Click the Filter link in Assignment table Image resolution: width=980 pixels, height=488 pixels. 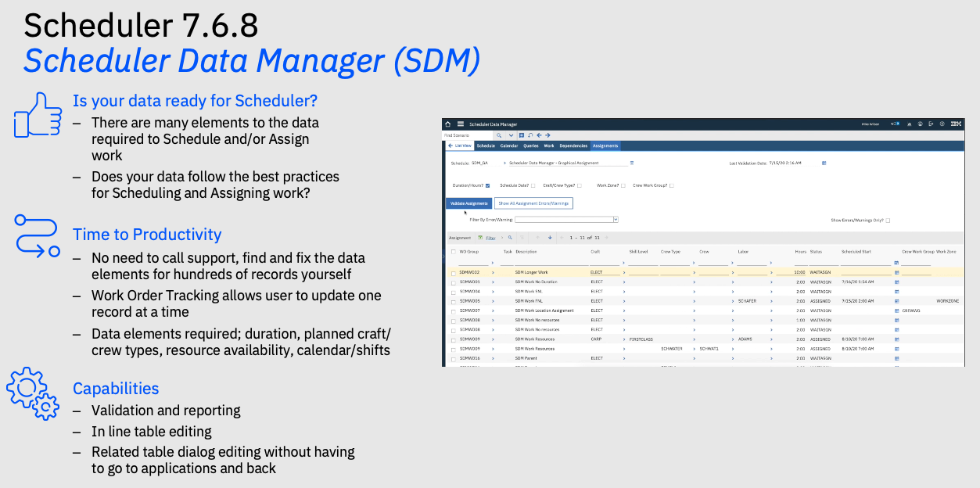490,238
